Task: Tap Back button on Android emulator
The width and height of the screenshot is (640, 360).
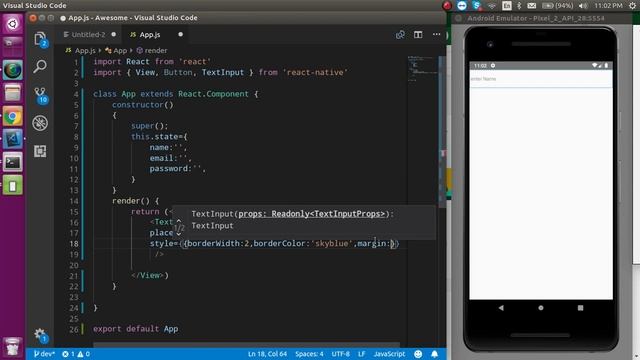Action: click(x=501, y=308)
